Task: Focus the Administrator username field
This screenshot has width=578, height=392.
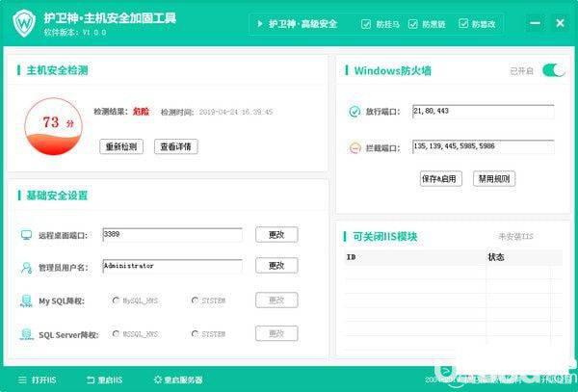Action: pyautogui.click(x=172, y=266)
